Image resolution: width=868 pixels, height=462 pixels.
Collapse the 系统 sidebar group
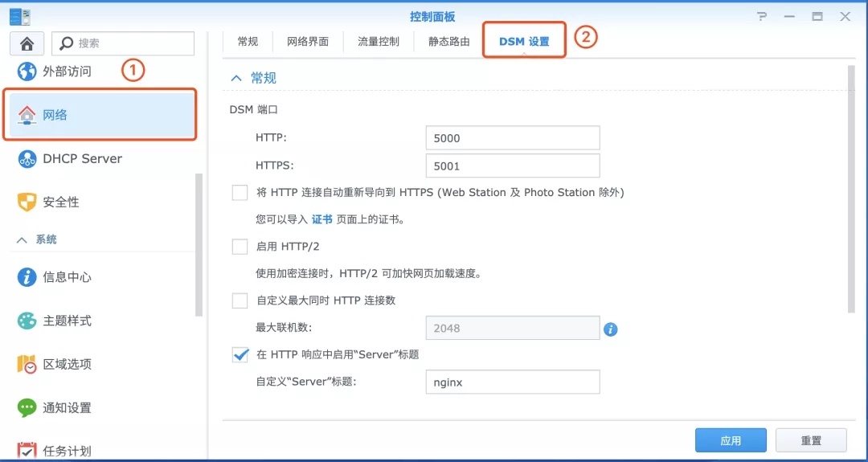click(x=23, y=240)
